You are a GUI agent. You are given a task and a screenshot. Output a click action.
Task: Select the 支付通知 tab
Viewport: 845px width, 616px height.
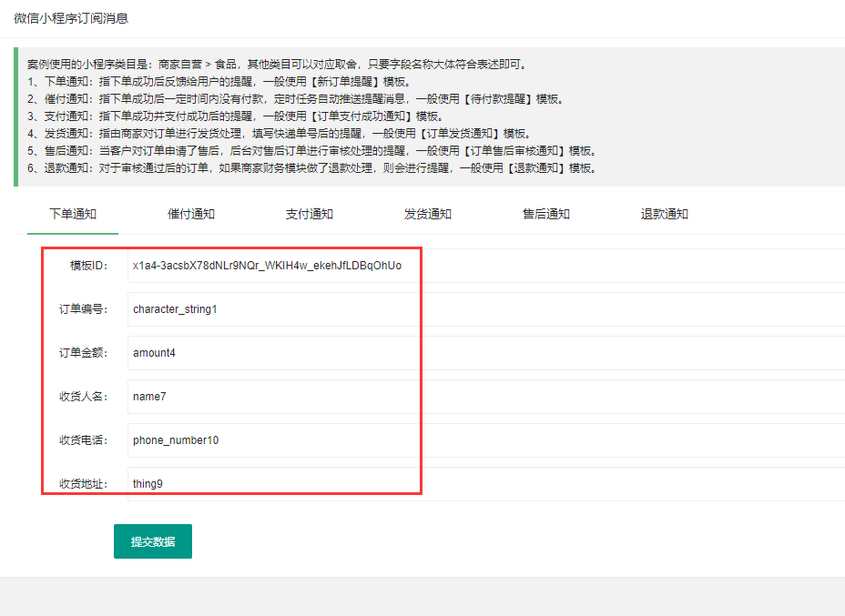[x=310, y=214]
